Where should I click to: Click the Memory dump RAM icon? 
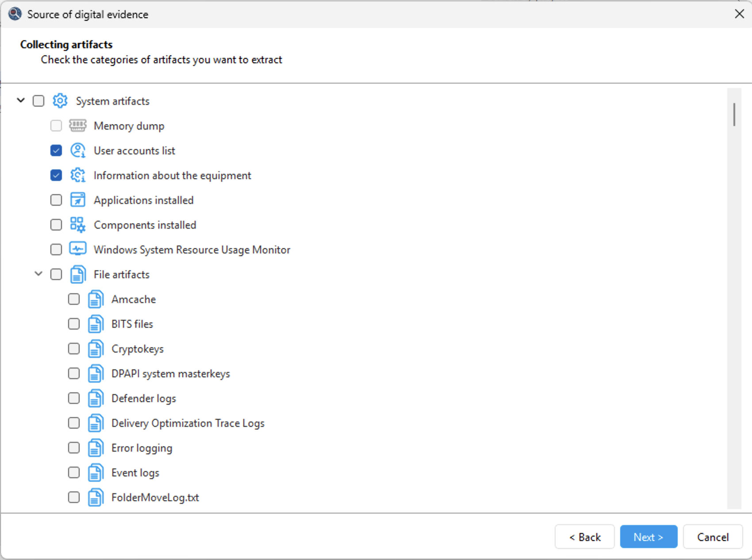(x=78, y=126)
